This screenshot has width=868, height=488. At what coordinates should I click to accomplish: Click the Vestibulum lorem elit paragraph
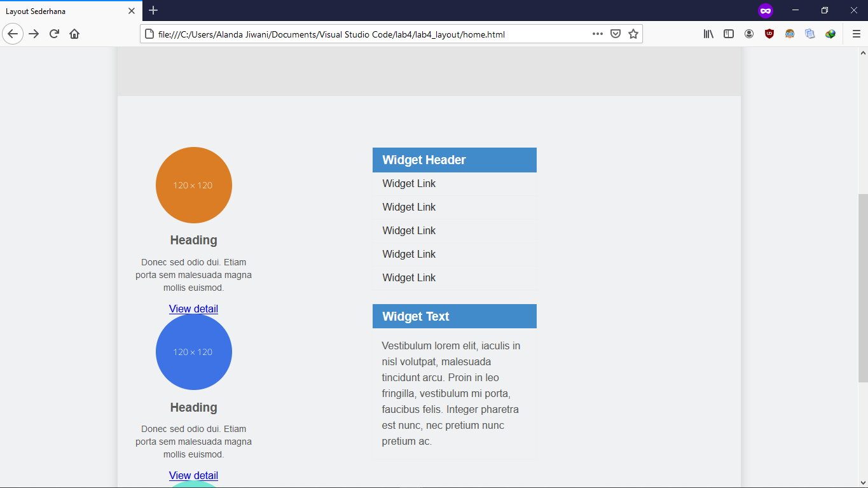click(451, 393)
